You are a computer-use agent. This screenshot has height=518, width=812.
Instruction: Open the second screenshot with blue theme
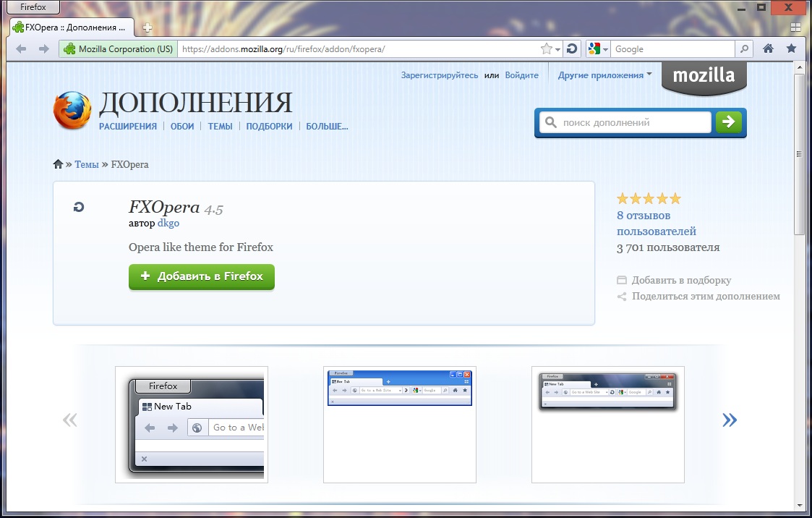pyautogui.click(x=400, y=425)
